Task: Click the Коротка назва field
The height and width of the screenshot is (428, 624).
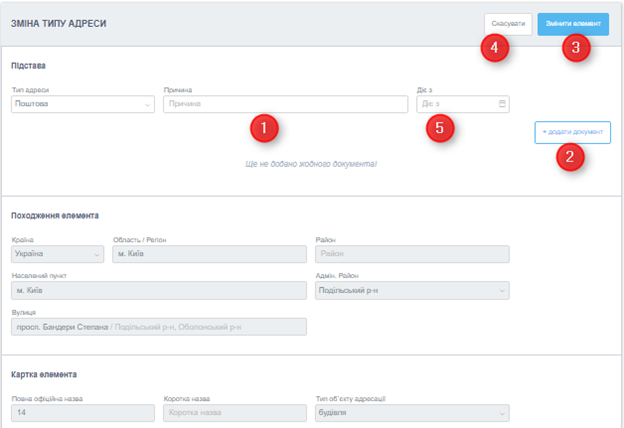Action: tap(233, 412)
